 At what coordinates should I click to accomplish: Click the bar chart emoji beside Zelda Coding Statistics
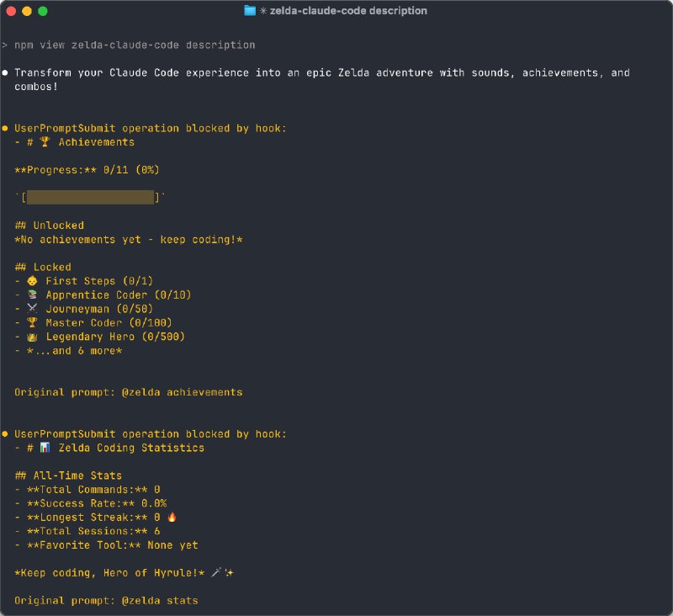pos(45,448)
